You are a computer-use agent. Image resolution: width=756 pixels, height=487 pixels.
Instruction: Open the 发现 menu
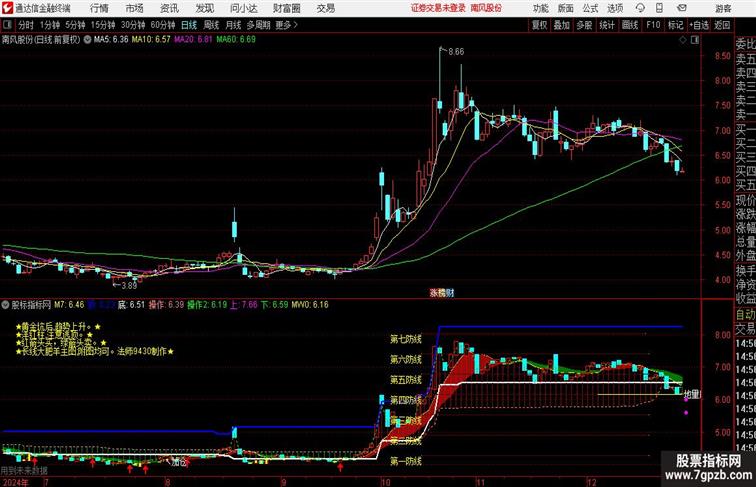204,8
